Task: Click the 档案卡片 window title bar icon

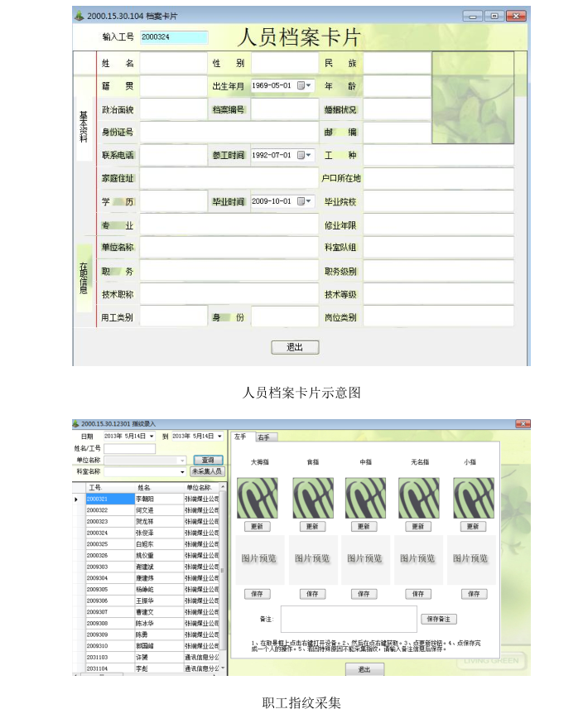Action: point(79,16)
